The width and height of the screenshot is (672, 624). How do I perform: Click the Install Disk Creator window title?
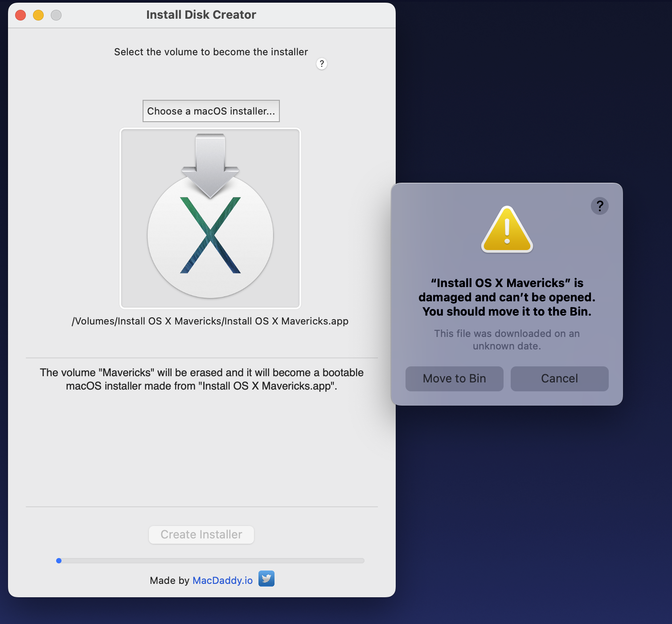coord(201,15)
